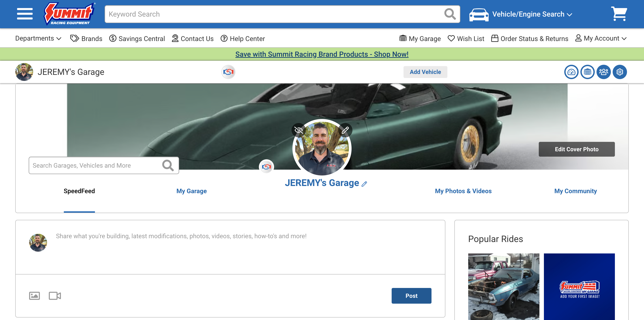
Task: Add photo to post via image icon
Action: coord(34,296)
